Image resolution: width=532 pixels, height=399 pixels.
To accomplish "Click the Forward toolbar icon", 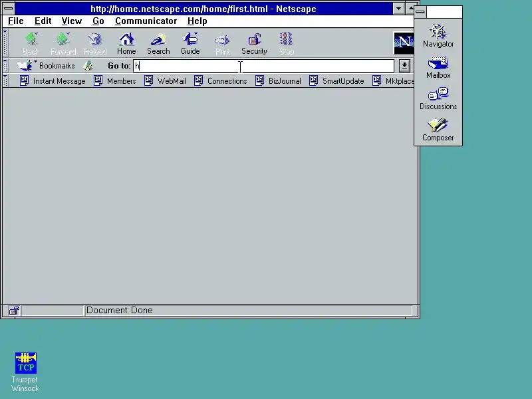I will (x=63, y=43).
